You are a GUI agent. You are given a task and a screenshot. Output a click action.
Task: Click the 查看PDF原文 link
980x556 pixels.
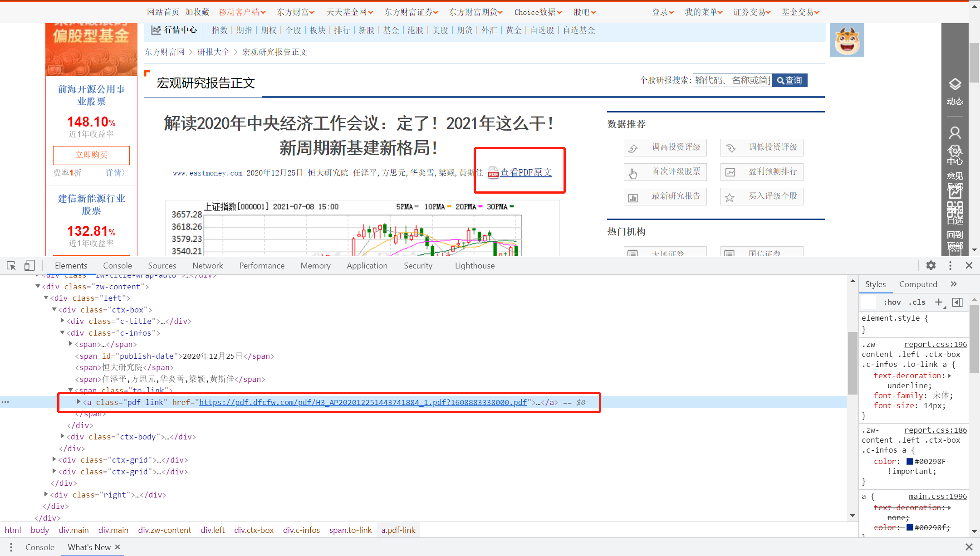click(526, 173)
